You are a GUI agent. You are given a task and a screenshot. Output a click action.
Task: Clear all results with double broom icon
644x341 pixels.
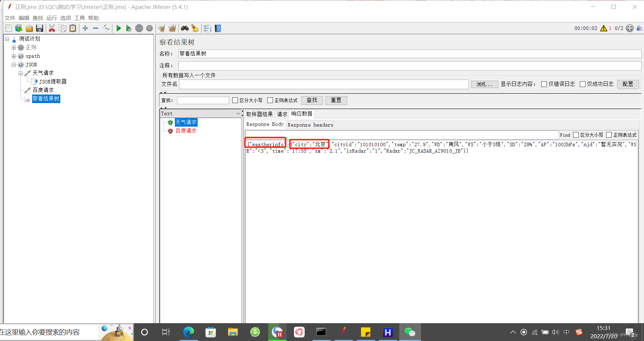click(172, 28)
